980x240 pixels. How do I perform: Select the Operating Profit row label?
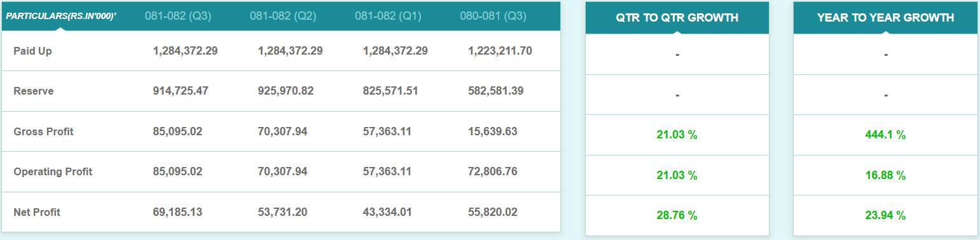(x=53, y=171)
